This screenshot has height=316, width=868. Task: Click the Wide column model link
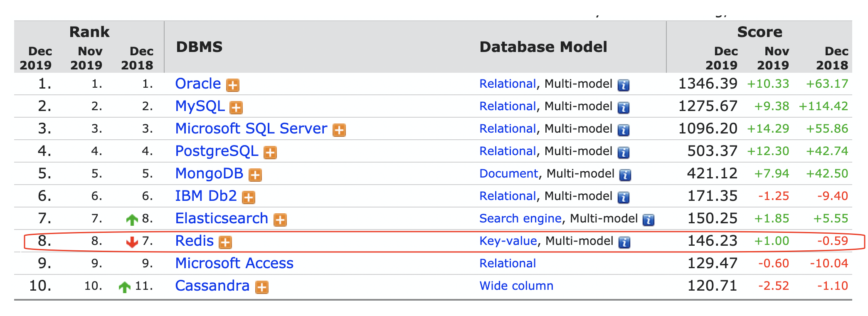click(x=516, y=286)
